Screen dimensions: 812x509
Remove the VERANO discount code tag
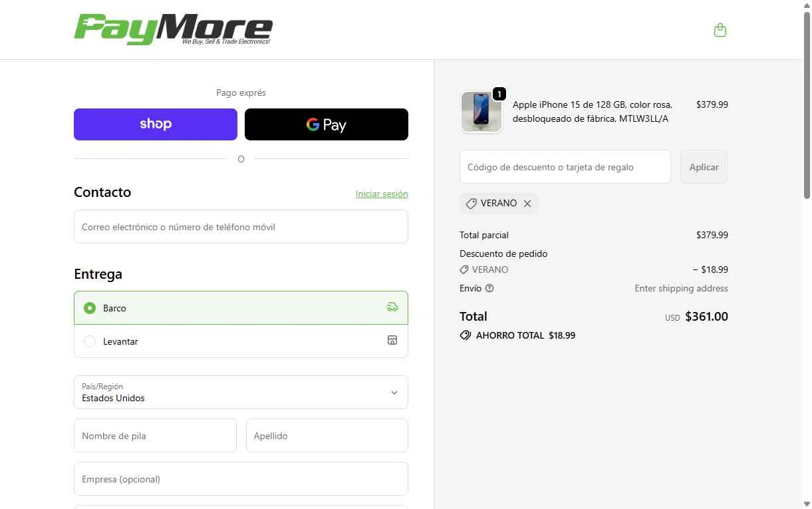point(527,204)
